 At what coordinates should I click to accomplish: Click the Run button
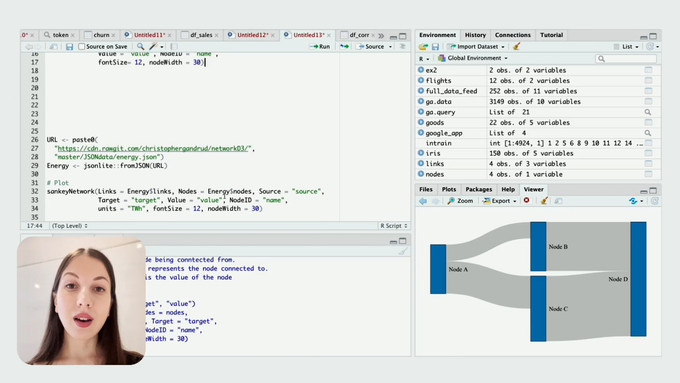coord(320,46)
